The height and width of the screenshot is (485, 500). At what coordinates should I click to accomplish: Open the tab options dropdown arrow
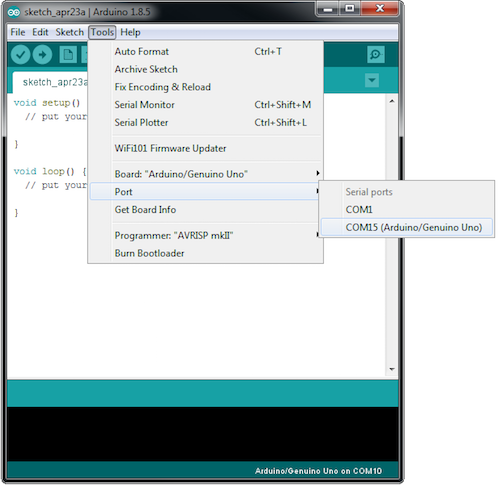tap(372, 80)
